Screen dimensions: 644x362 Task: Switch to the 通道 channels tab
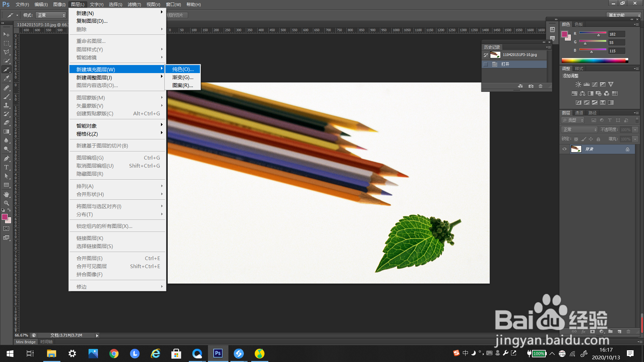(579, 113)
